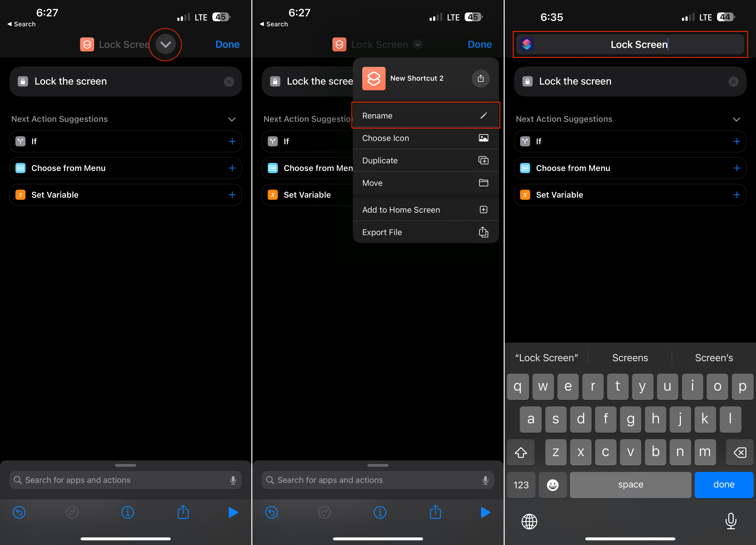
Task: Tap the share icon in left panel toolbar
Action: coord(183,512)
